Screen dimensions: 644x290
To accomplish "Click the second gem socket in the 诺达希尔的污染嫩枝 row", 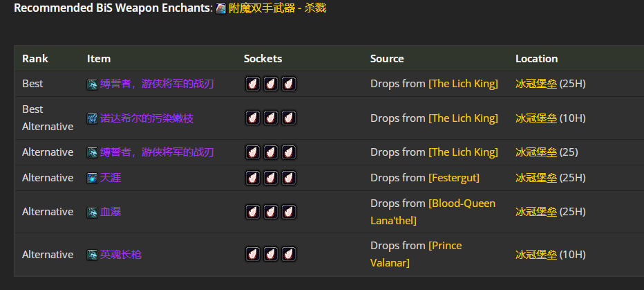I will click(271, 118).
